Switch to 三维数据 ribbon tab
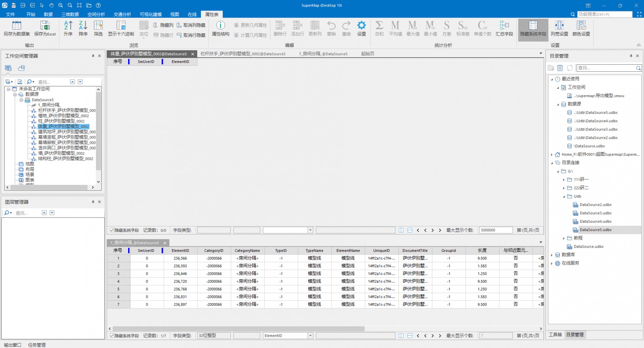This screenshot has height=348, width=644. (x=70, y=15)
